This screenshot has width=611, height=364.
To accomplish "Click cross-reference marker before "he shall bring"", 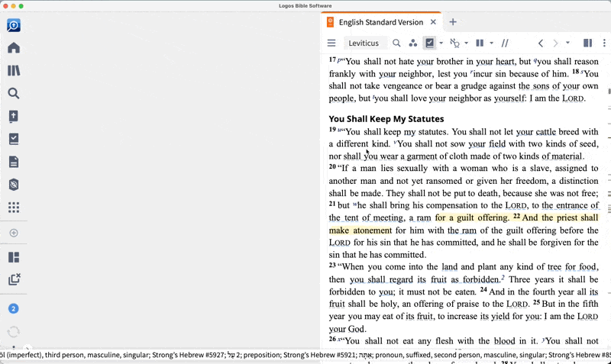I will (x=355, y=204).
